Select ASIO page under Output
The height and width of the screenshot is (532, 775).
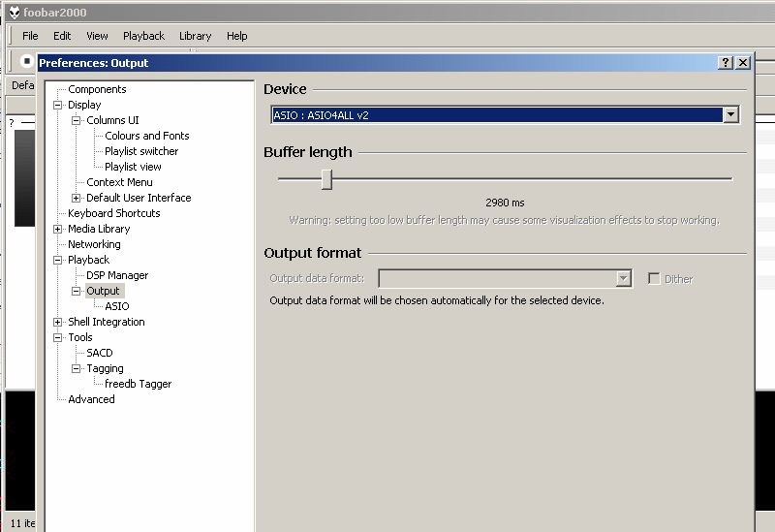coord(116,306)
